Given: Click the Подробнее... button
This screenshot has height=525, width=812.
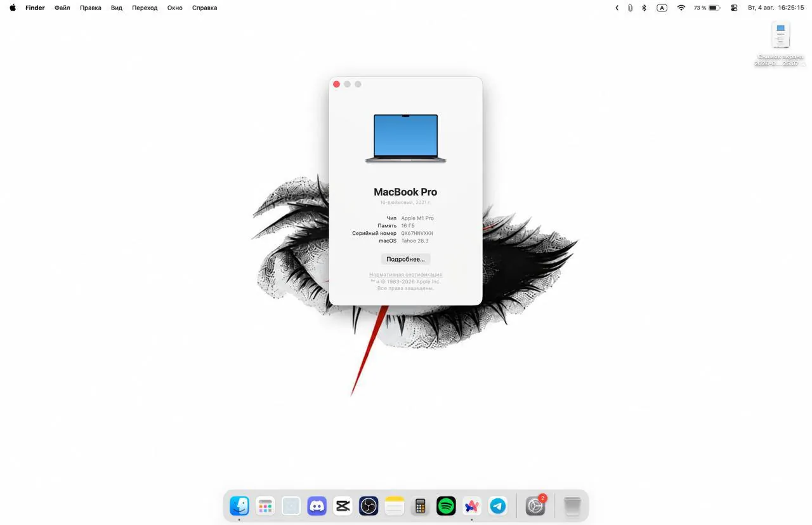Looking at the screenshot, I should (405, 259).
